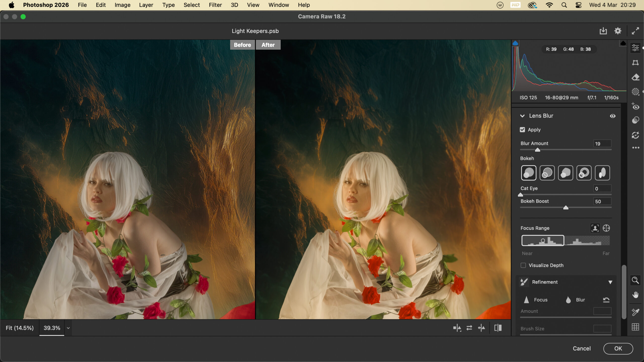Enable the Visualize Depth checkbox
644x362 pixels.
523,265
